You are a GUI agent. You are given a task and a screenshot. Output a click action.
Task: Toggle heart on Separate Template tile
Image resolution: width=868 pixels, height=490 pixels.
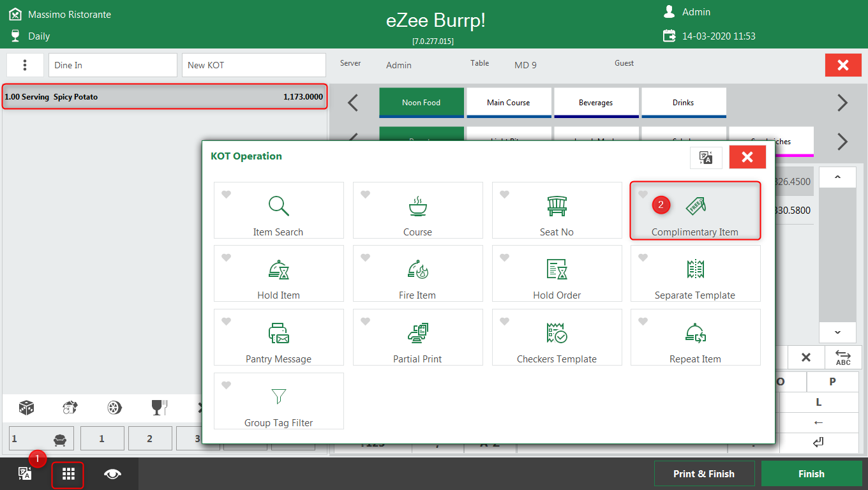643,258
